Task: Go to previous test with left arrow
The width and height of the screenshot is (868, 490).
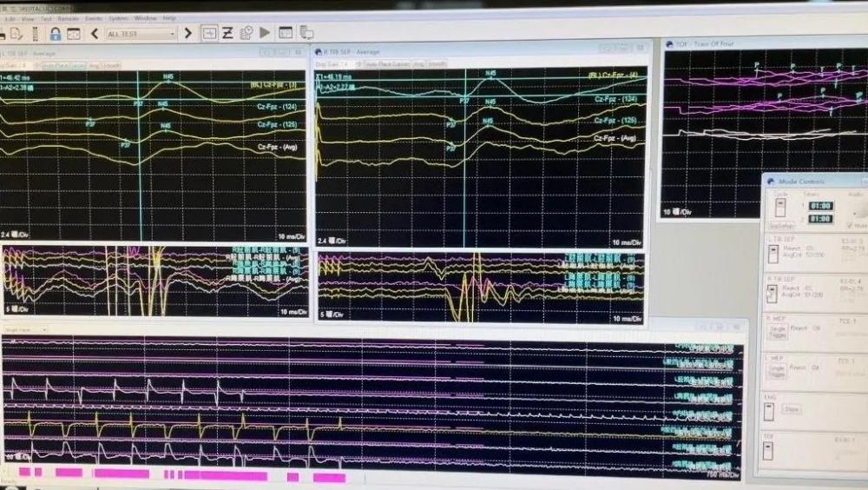Action: [x=94, y=34]
